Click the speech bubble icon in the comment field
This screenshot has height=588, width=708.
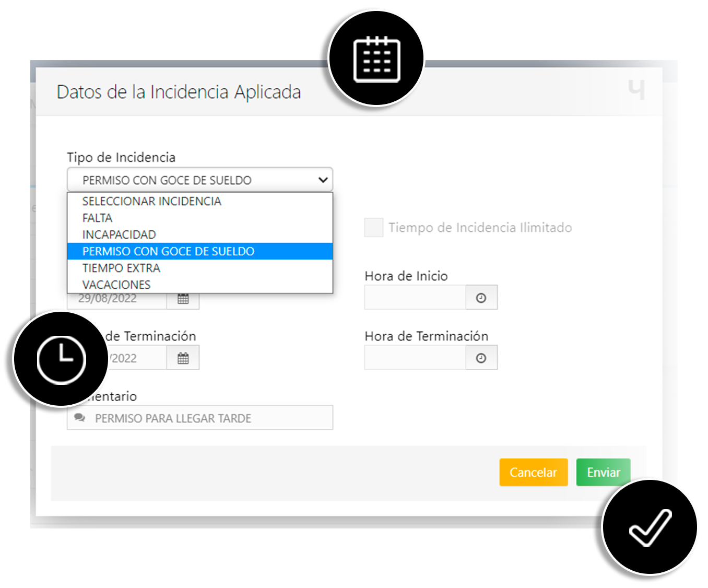(x=79, y=418)
